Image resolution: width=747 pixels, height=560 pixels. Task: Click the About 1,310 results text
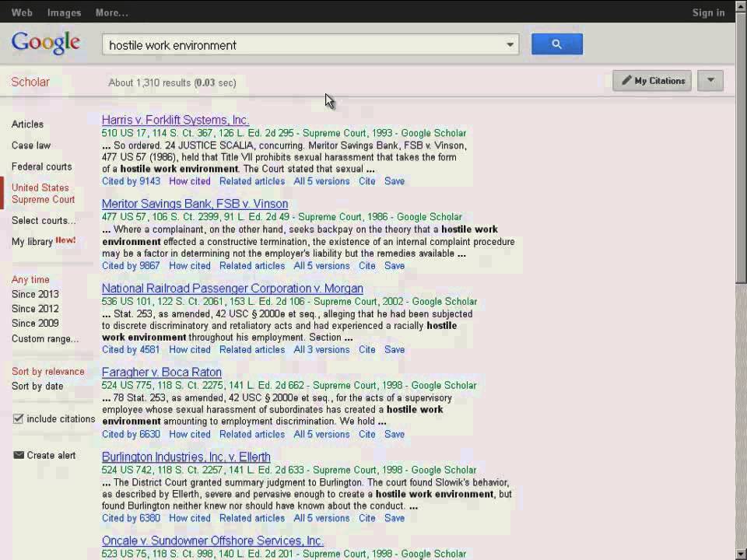click(172, 82)
